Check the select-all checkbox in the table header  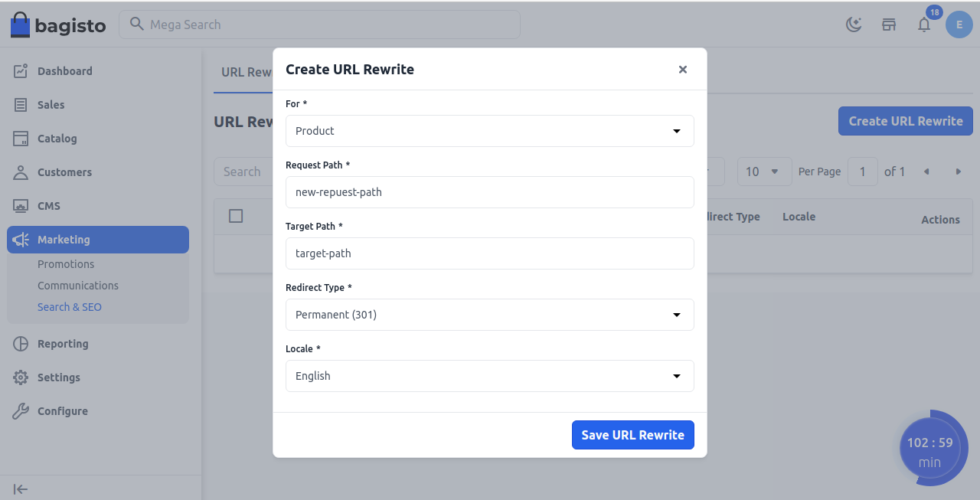[x=235, y=216]
